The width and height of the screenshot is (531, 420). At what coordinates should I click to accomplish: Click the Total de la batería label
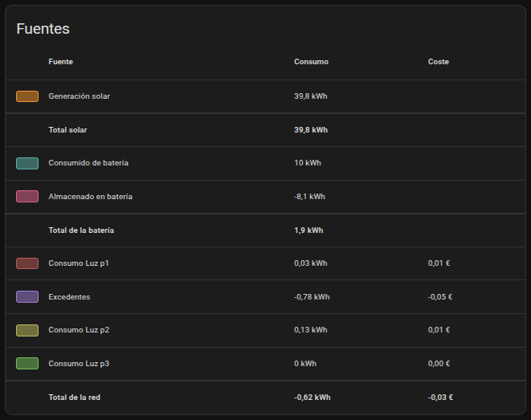(x=81, y=230)
